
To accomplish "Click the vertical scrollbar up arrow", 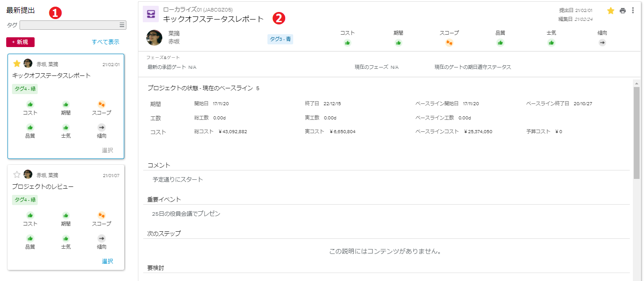I will pyautogui.click(x=636, y=83).
